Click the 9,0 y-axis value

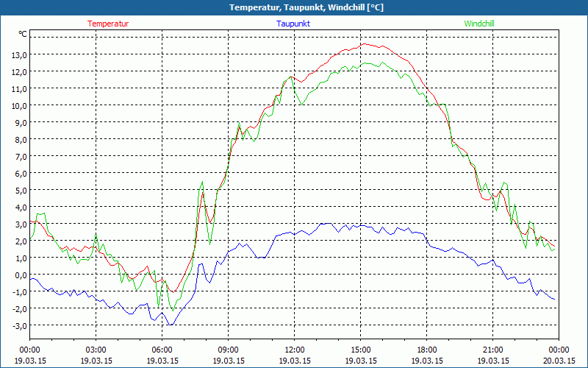pos(21,123)
